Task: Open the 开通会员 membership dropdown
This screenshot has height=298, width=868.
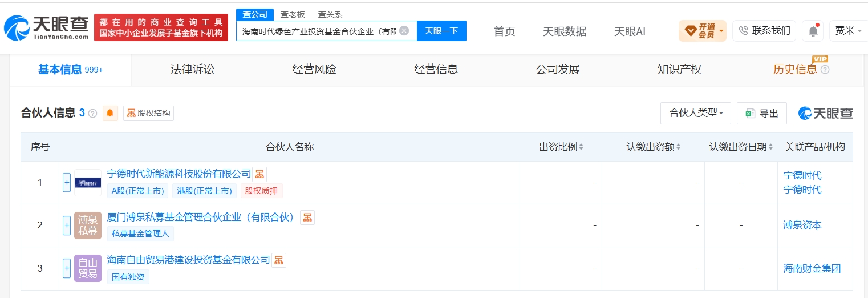Action: [x=703, y=31]
